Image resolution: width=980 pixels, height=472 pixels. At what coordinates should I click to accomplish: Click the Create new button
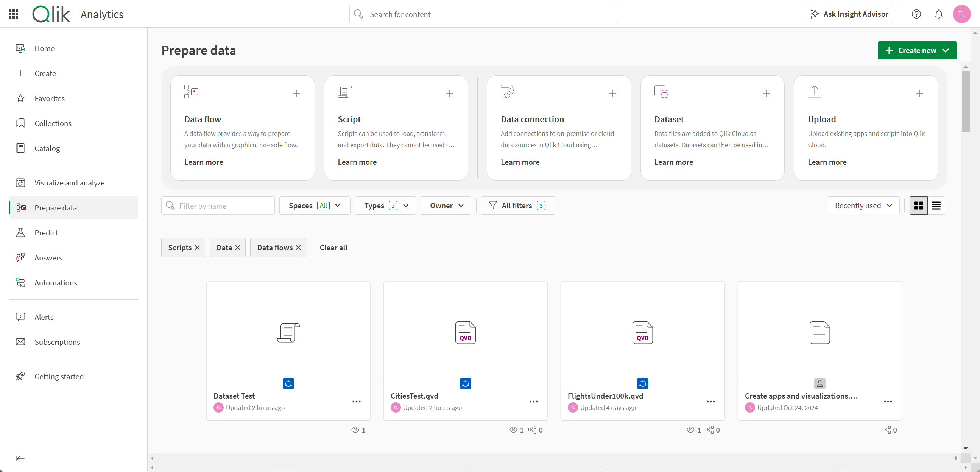click(916, 50)
